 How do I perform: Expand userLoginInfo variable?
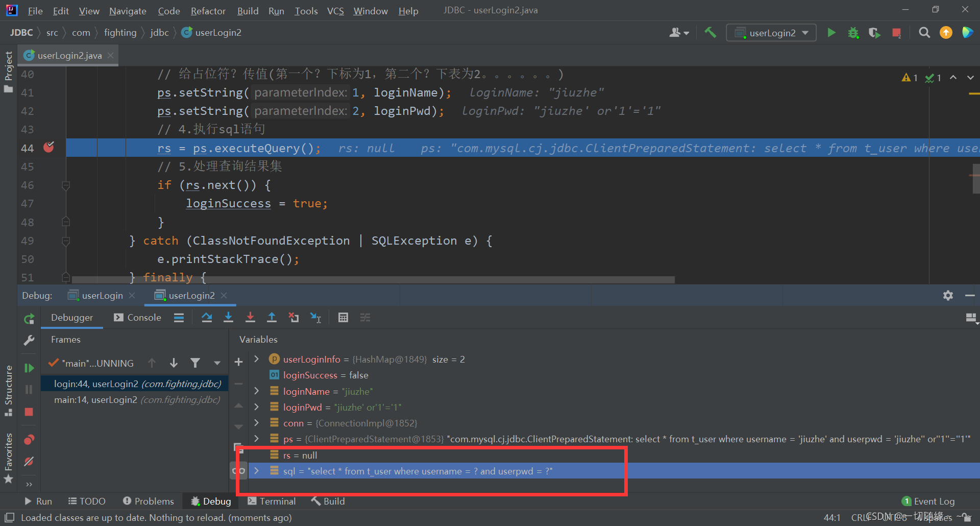pyautogui.click(x=257, y=360)
